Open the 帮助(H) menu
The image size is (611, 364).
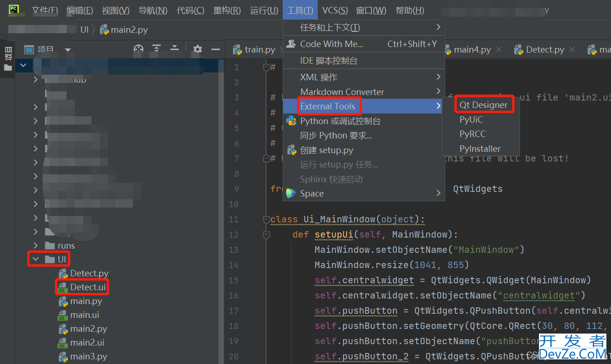click(410, 10)
